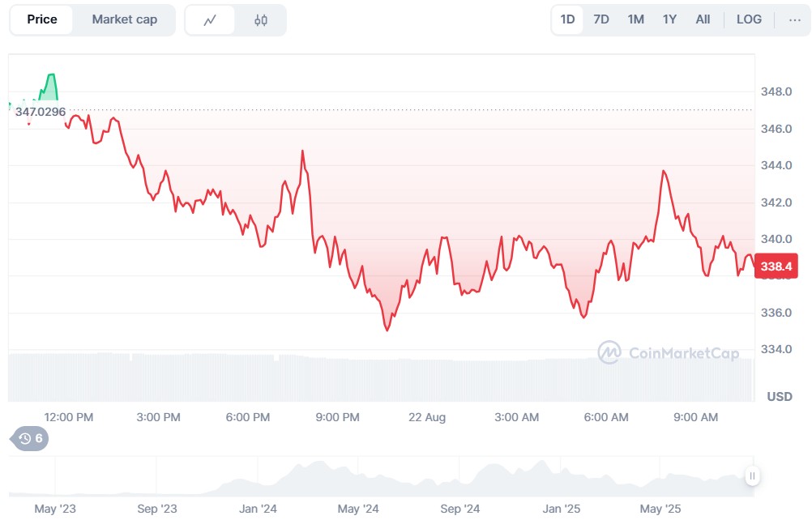The image size is (812, 520).
Task: Click the 347.0296 opening price label
Action: [41, 112]
